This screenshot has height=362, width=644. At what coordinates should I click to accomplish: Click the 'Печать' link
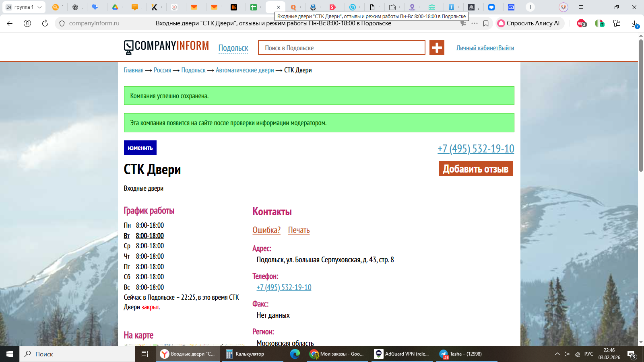pos(299,230)
